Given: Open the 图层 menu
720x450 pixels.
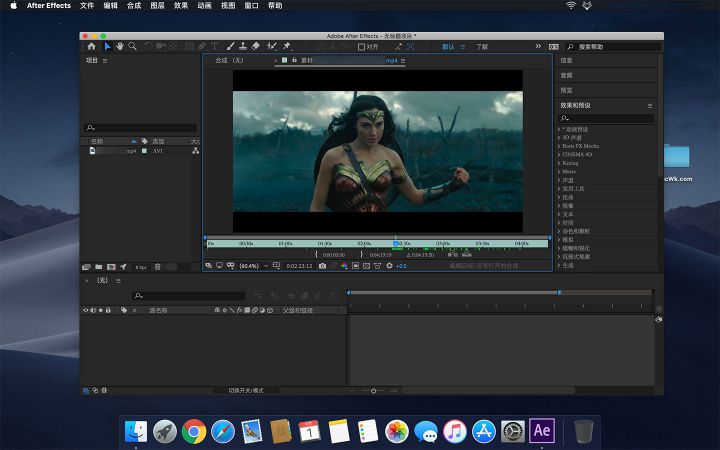Looking at the screenshot, I should click(x=157, y=6).
